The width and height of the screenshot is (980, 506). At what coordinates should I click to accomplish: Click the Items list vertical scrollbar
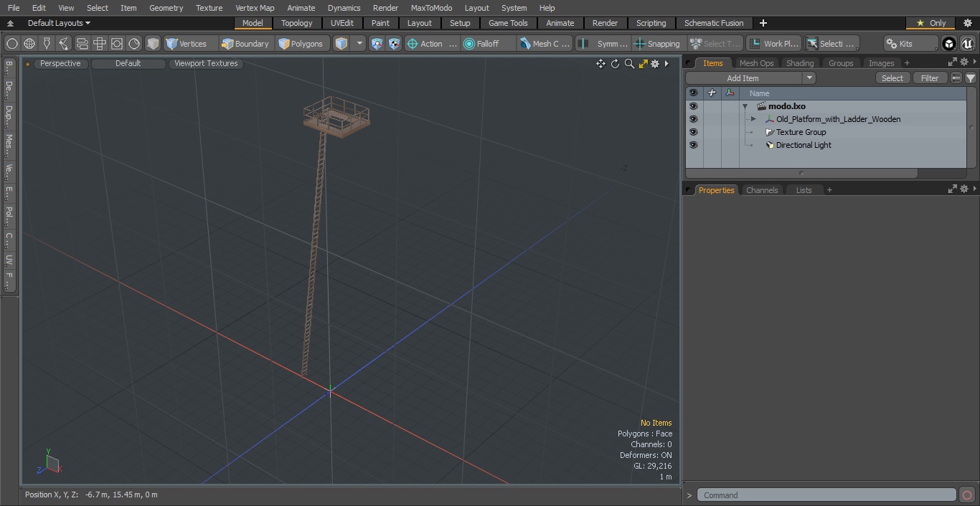[x=971, y=128]
